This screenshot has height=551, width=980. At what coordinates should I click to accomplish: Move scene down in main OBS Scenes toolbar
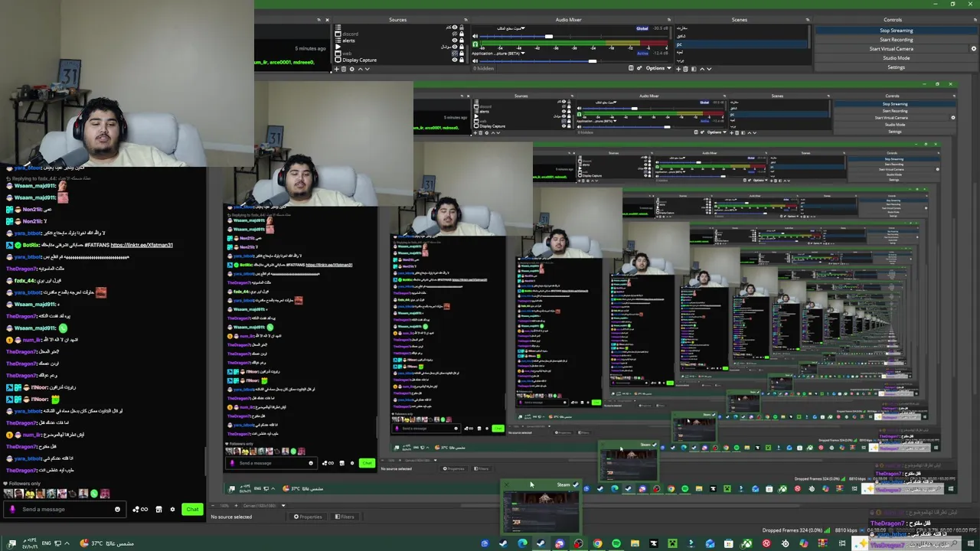(x=709, y=69)
